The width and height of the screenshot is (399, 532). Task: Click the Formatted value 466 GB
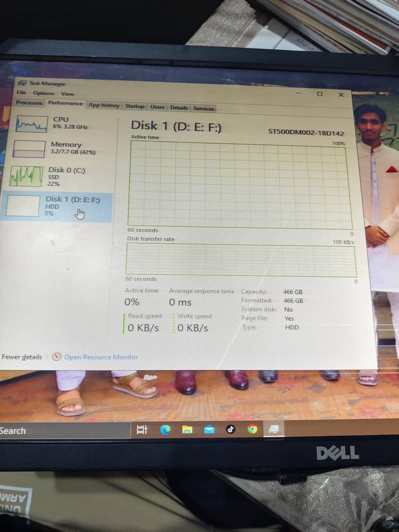click(293, 300)
